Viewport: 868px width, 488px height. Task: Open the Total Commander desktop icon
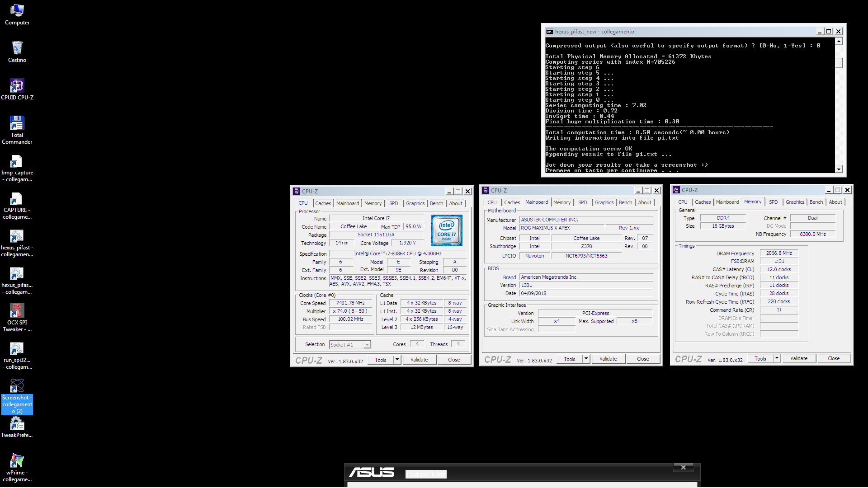click(17, 130)
